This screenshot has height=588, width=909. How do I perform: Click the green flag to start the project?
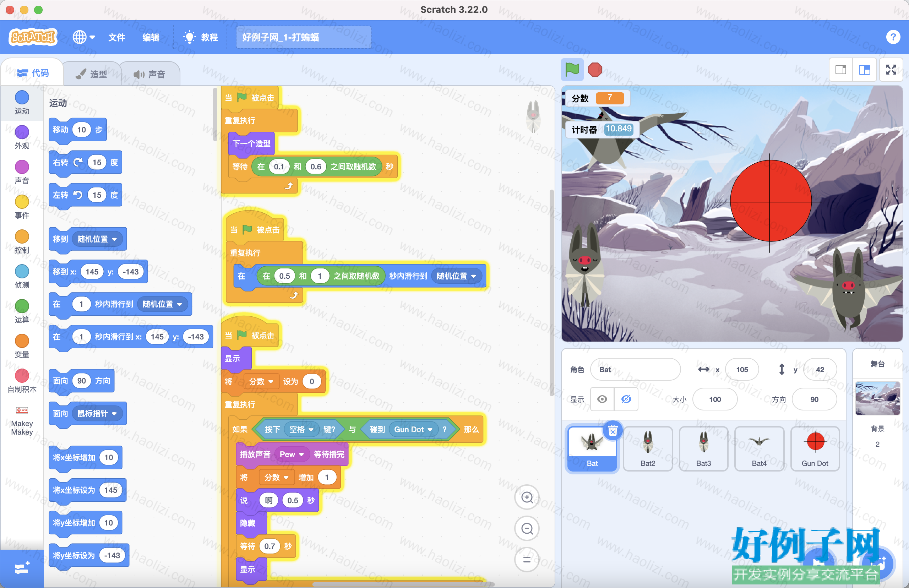click(x=572, y=70)
